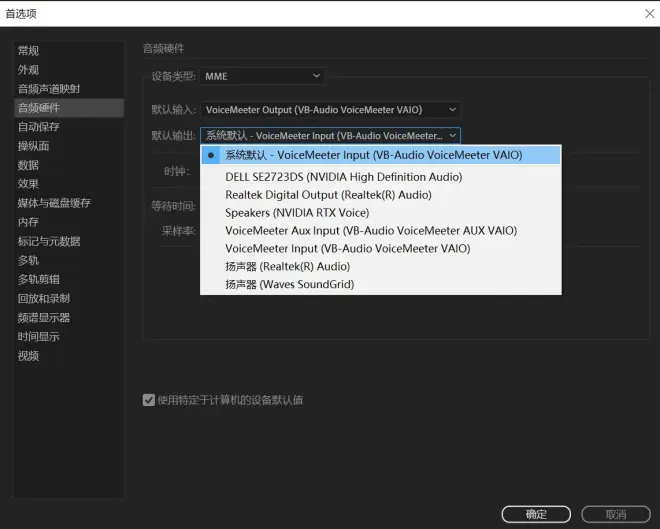Viewport: 660px width, 529px height.
Task: Click the 取消 button
Action: (x=616, y=514)
